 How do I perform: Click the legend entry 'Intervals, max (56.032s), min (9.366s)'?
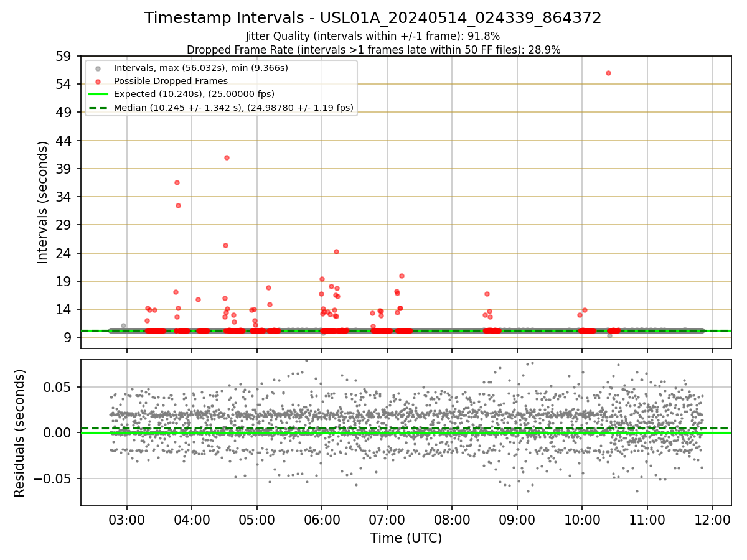tap(200, 67)
